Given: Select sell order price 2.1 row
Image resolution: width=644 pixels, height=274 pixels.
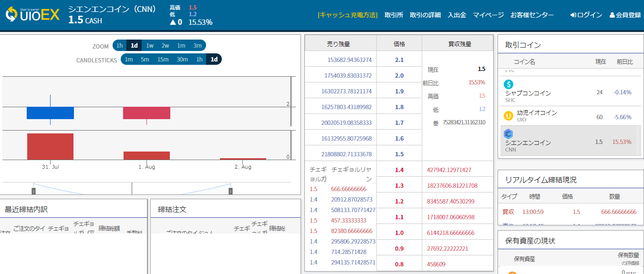Looking at the screenshot, I should (399, 60).
